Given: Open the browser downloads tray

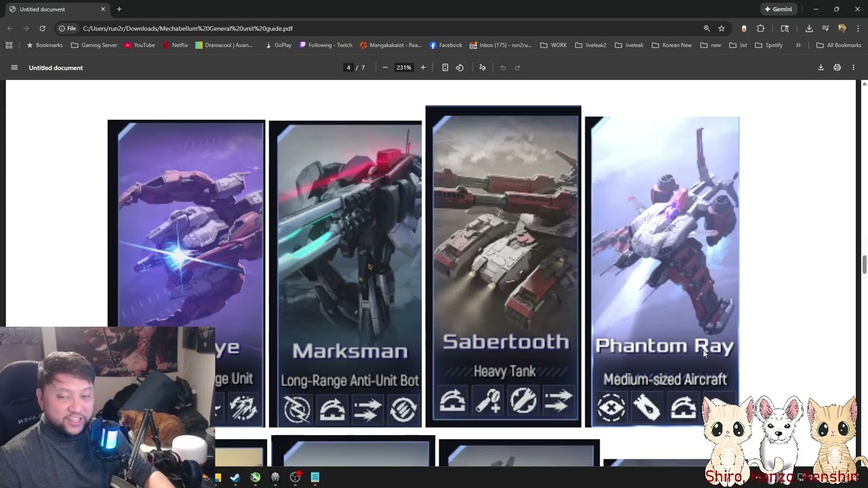Looking at the screenshot, I should (x=809, y=28).
